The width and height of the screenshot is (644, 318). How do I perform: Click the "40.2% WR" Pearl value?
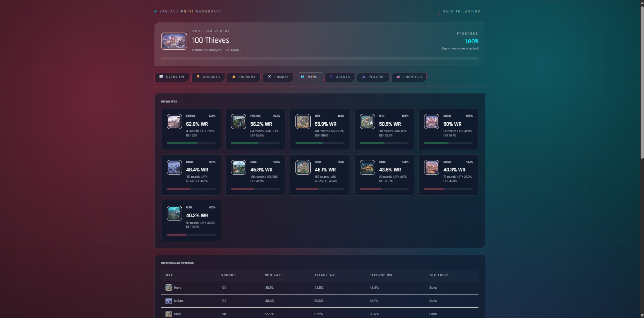197,215
